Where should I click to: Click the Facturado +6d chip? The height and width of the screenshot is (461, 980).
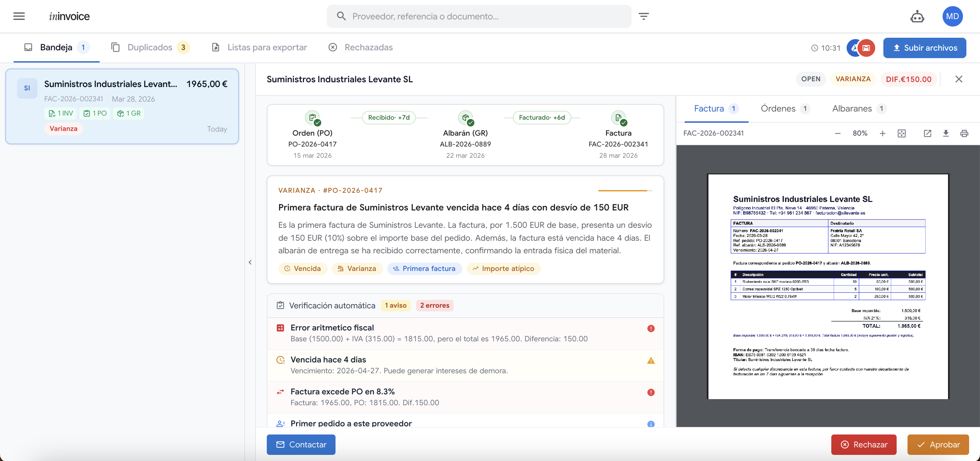542,118
